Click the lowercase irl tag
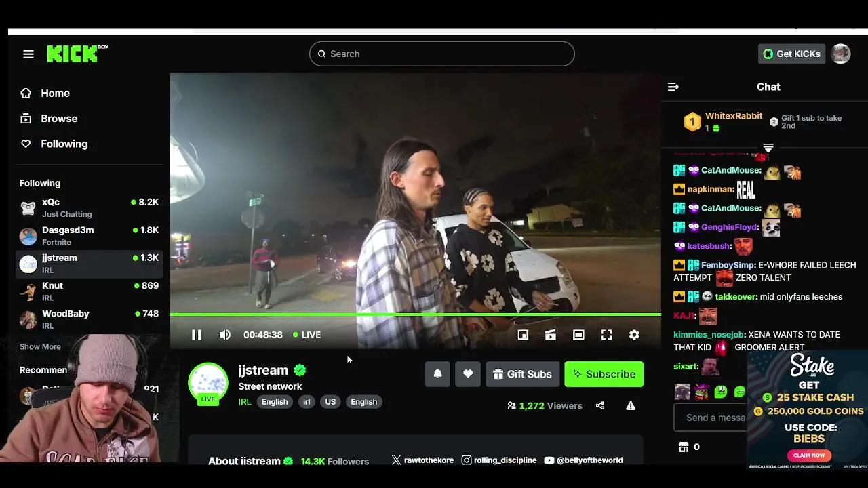This screenshot has height=488, width=868. (x=307, y=402)
